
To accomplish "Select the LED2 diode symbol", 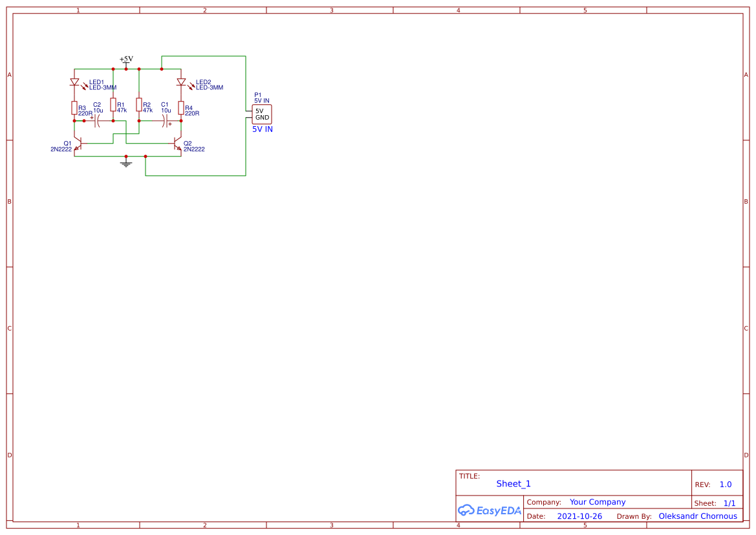I will [180, 83].
